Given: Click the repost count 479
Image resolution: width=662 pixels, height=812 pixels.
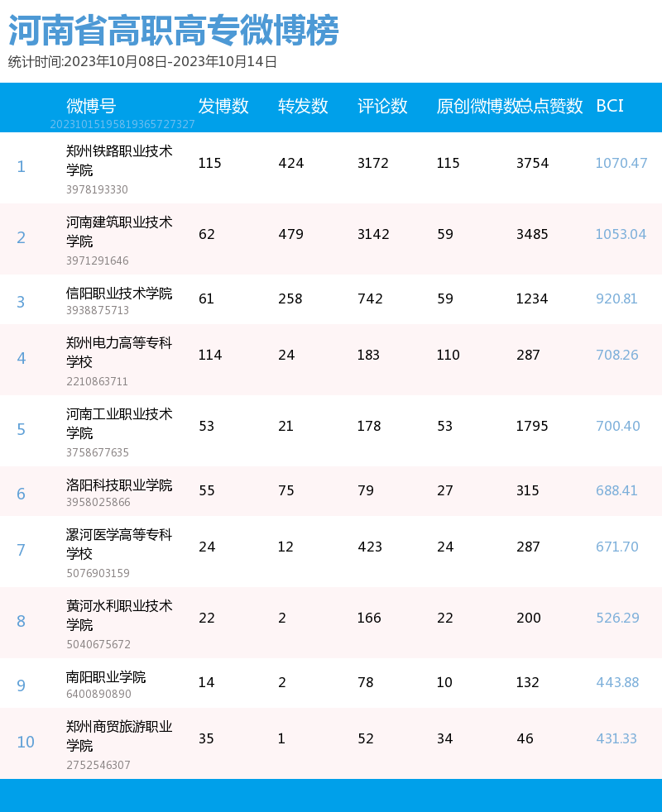Looking at the screenshot, I should pyautogui.click(x=290, y=234).
